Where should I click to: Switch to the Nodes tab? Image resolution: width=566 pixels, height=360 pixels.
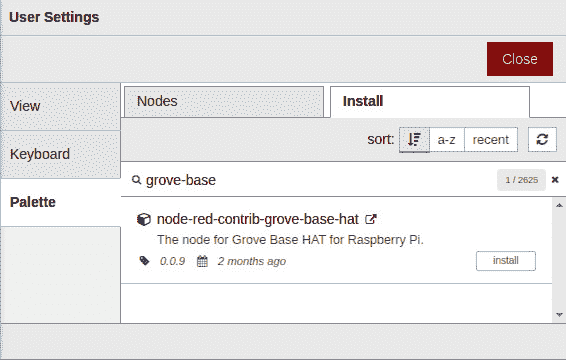pos(224,101)
